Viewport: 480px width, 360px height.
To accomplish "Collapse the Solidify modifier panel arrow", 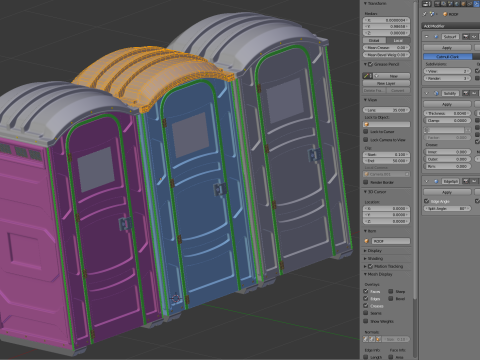I will pos(427,93).
